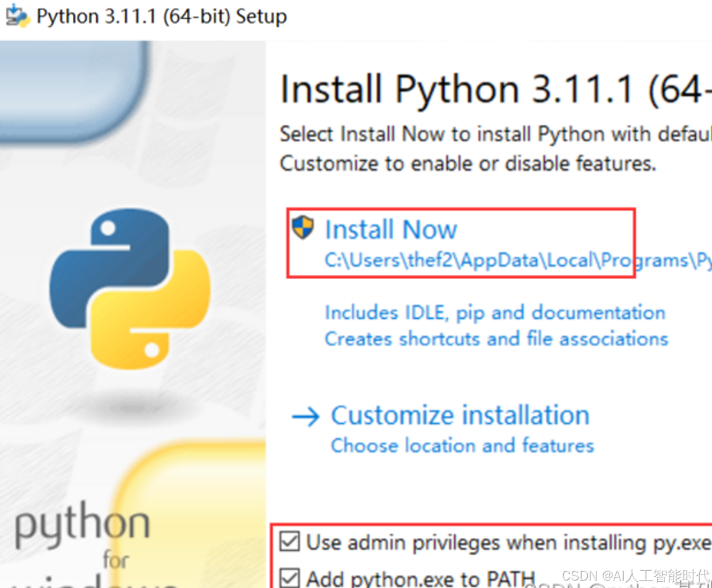
Task: Click 'Customize to enable or disable features' text
Action: (x=468, y=163)
